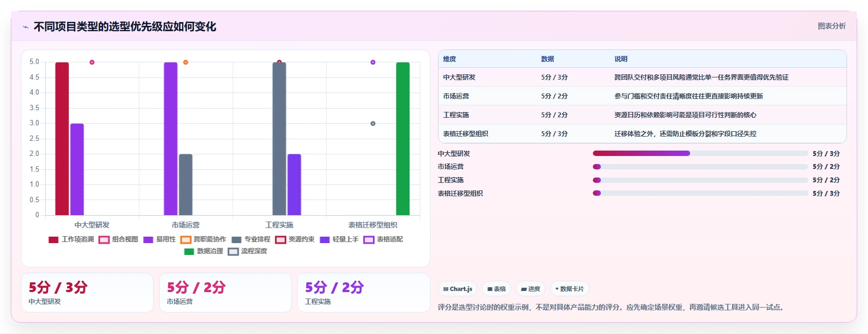Click the panel title 不同项目类型的选型优先级应如何变化
The image size is (868, 334).
(125, 27)
